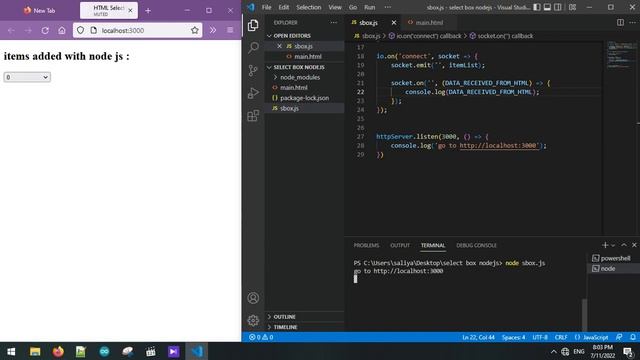Open package-lock.json in file tree
The height and width of the screenshot is (360, 640).
click(304, 98)
